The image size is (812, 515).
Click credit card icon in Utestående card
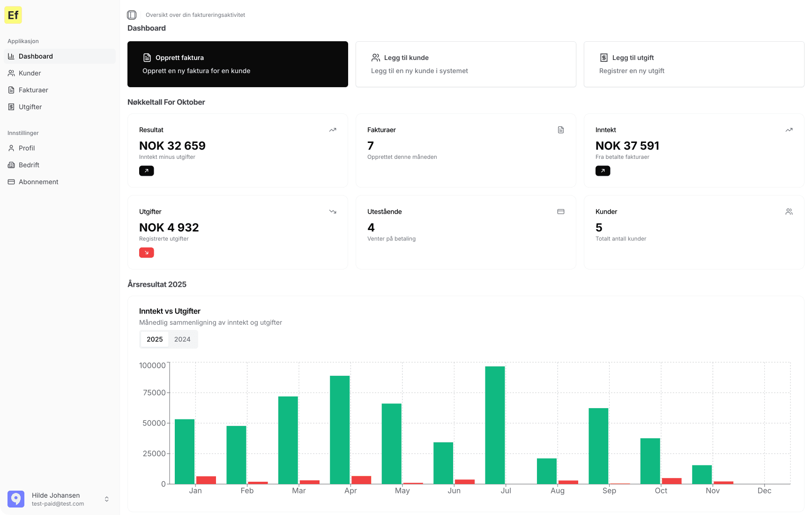tap(560, 212)
